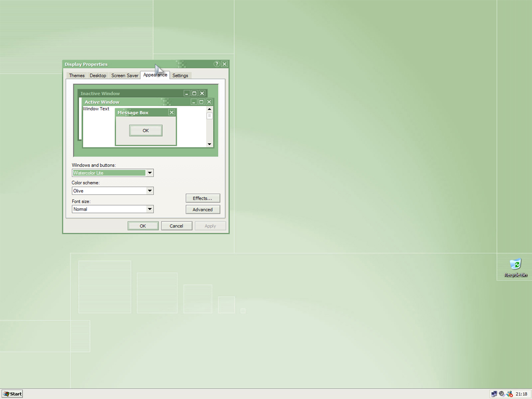Viewport: 532px width, 399px height.
Task: Click the 'Windows and buttons:' label
Action: [94, 165]
